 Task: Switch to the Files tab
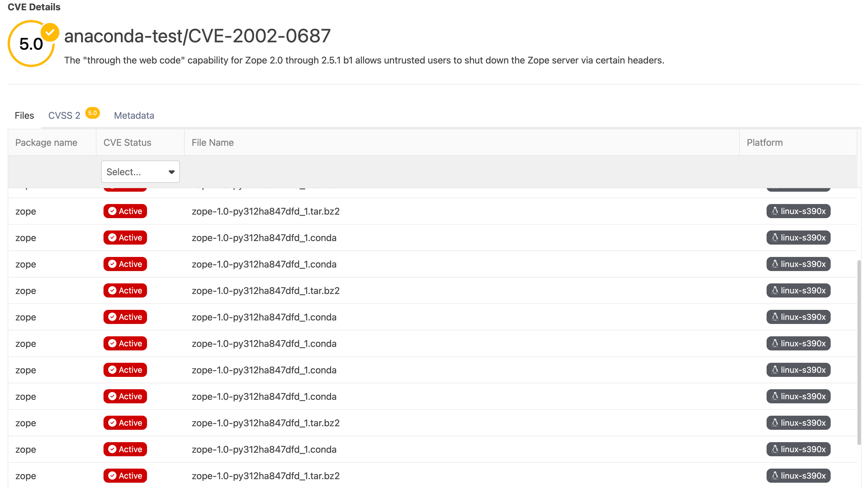(24, 116)
